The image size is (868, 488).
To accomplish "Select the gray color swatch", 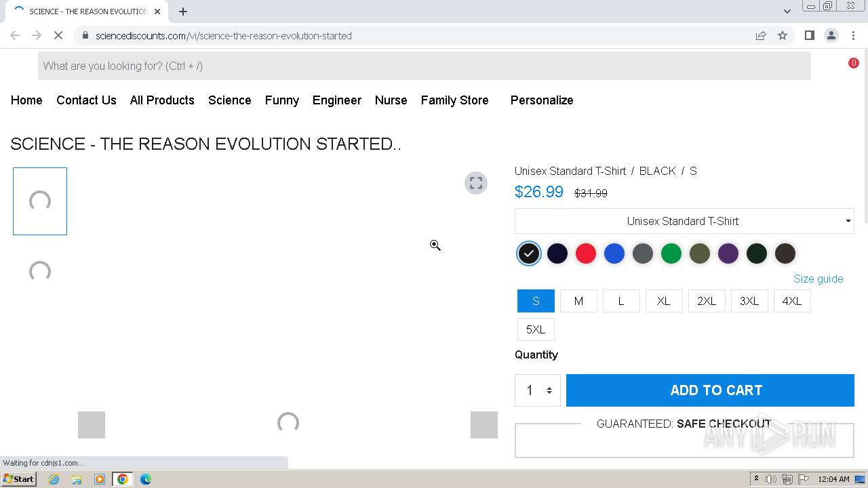I will [643, 253].
